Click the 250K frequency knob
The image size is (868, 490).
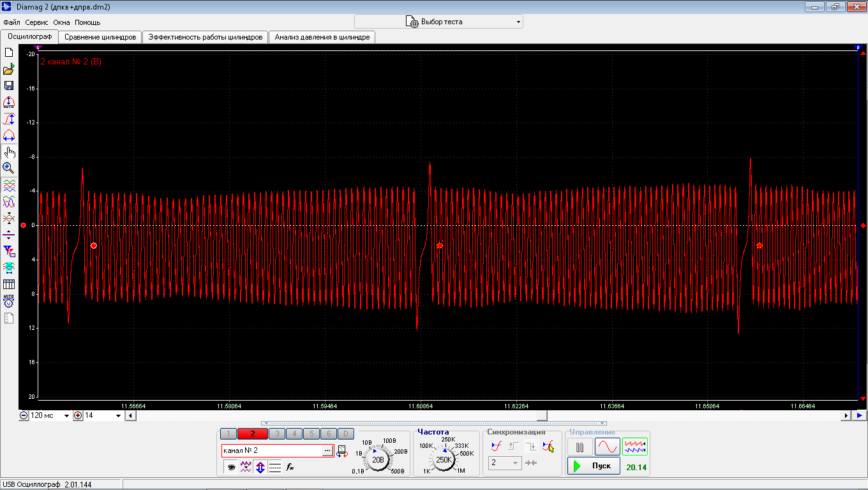444,459
